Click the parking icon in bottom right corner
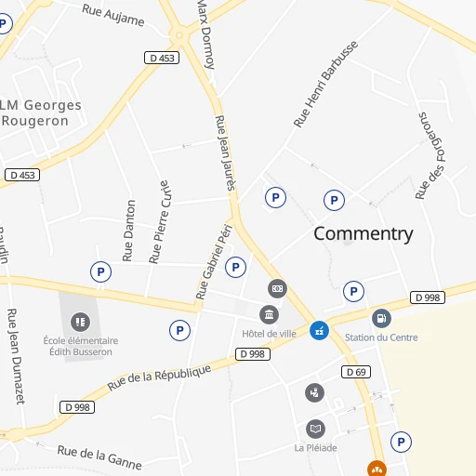The height and width of the screenshot is (476, 476). (401, 442)
